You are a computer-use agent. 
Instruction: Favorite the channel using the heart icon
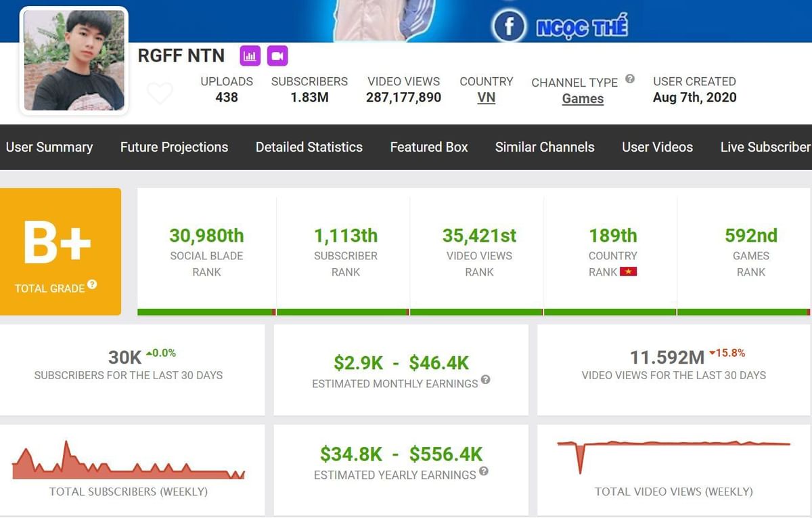point(160,93)
